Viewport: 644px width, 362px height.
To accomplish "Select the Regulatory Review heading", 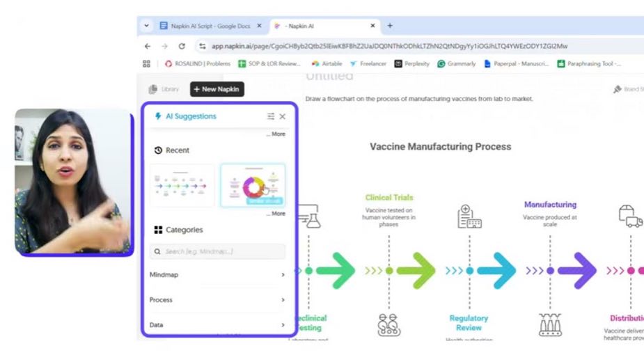I will pyautogui.click(x=469, y=323).
